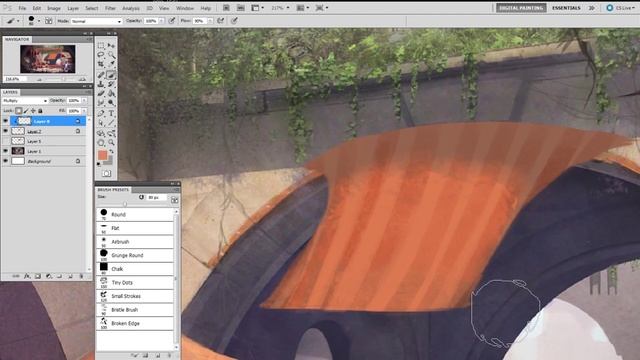This screenshot has height=360, width=640.
Task: Show the hidden Layer 5
Action: [x=6, y=141]
